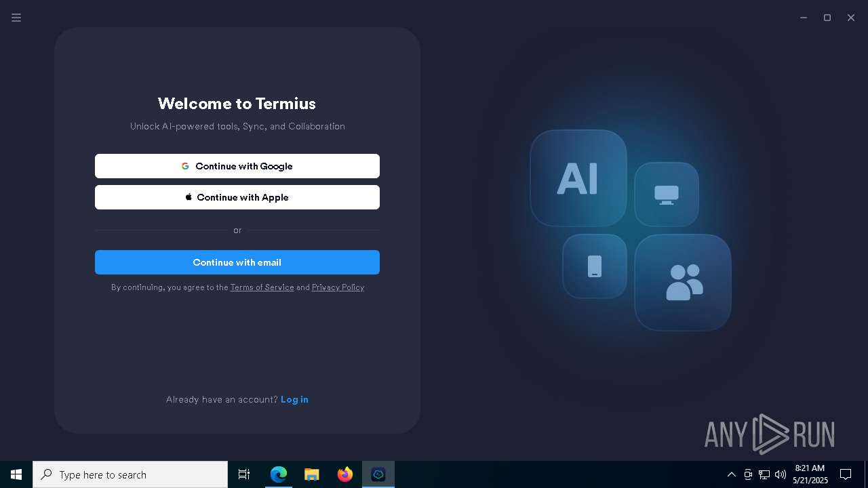This screenshot has height=488, width=868.
Task: Maximize the Termius window
Action: (x=827, y=18)
